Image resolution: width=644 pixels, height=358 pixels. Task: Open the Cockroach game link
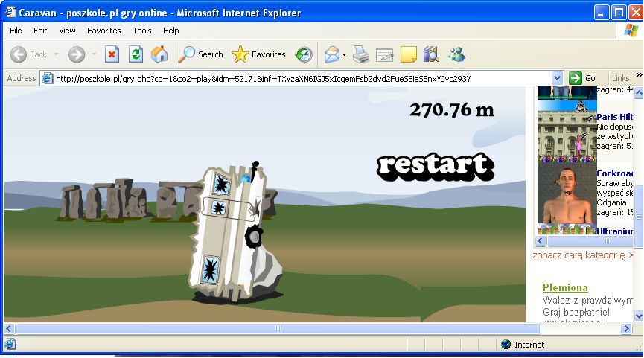click(614, 173)
